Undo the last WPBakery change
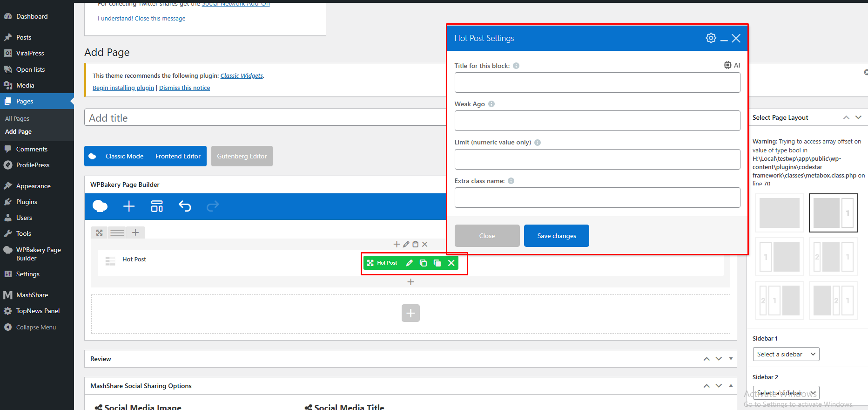Viewport: 868px width, 410px height. pyautogui.click(x=185, y=206)
